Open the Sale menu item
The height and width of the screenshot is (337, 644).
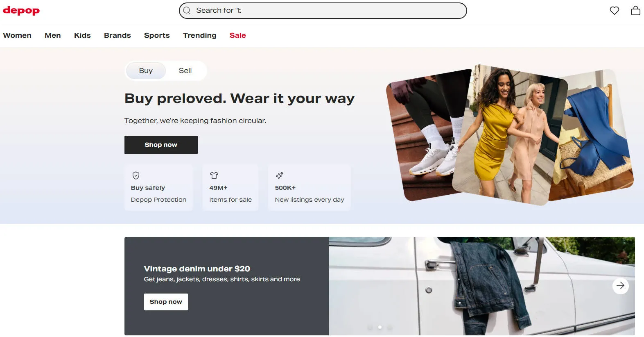click(x=238, y=35)
